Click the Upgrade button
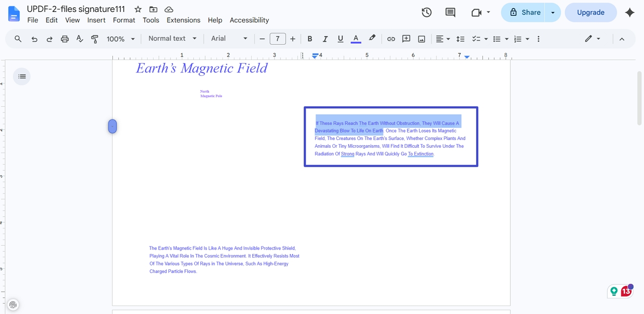644x314 pixels. coord(590,12)
